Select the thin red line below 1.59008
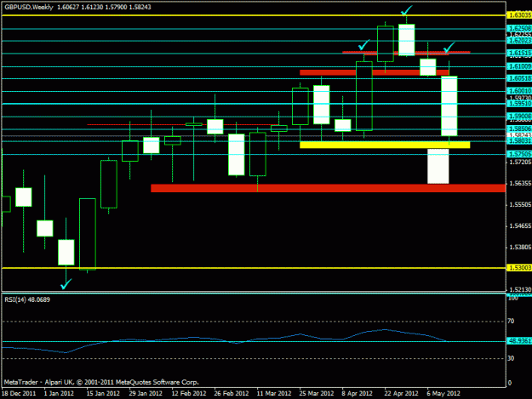 (183, 124)
